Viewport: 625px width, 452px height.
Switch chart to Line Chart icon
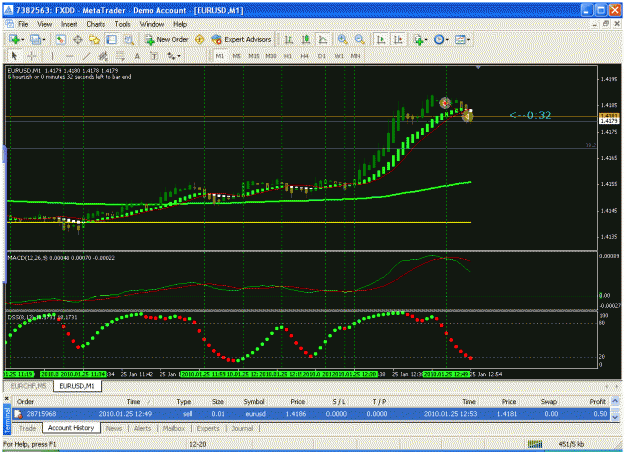click(x=322, y=39)
